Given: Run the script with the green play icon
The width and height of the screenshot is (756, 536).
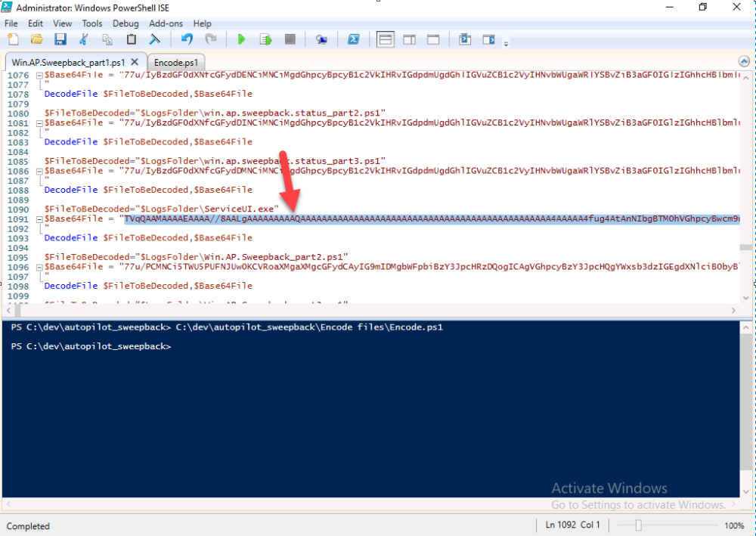Looking at the screenshot, I should click(x=242, y=39).
